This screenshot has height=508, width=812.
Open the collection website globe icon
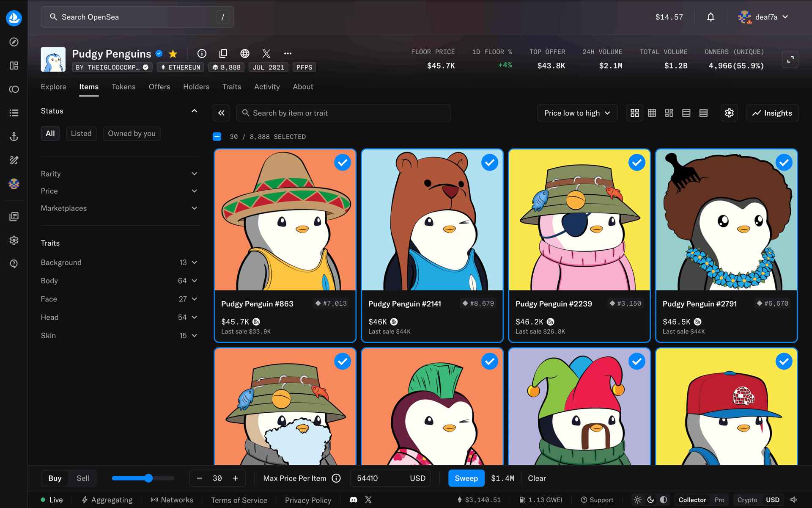tap(244, 53)
